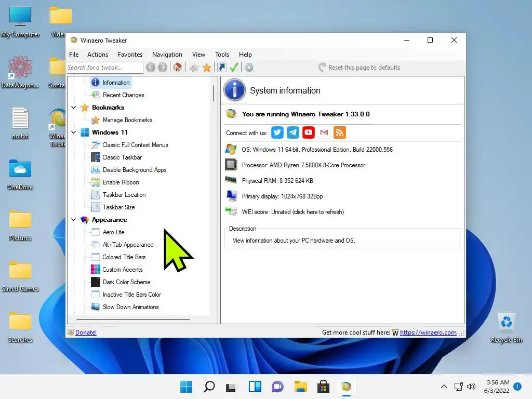Select OneDrive desktop icon
The height and width of the screenshot is (399, 532).
(20, 175)
